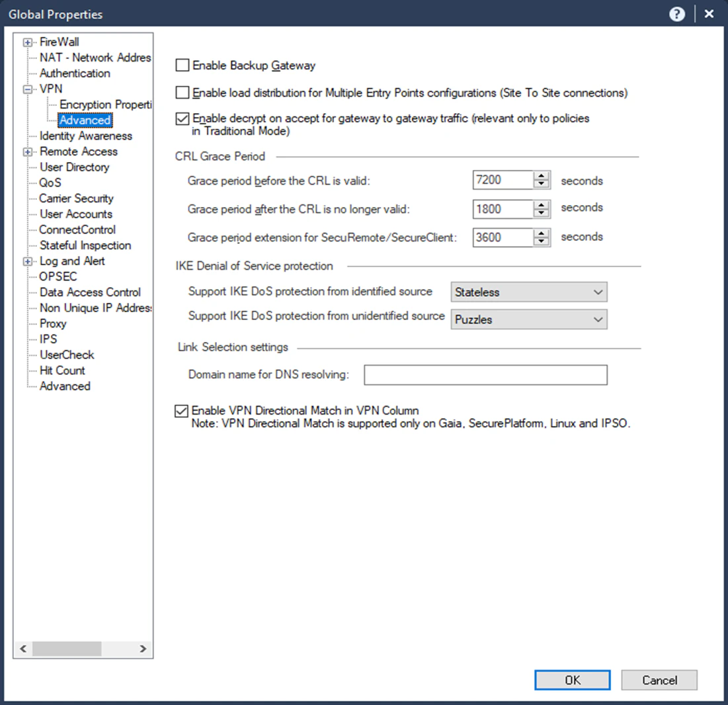Select bottom-level Advanced tree item
728x705 pixels.
tap(65, 386)
